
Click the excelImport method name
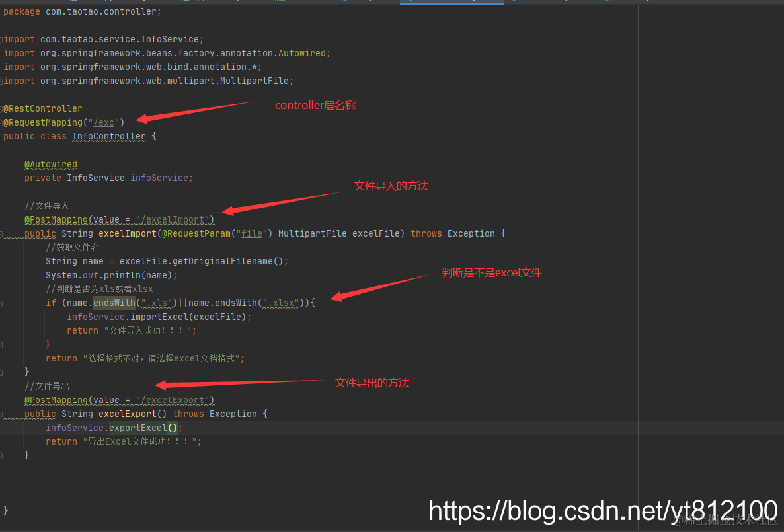[x=128, y=233]
